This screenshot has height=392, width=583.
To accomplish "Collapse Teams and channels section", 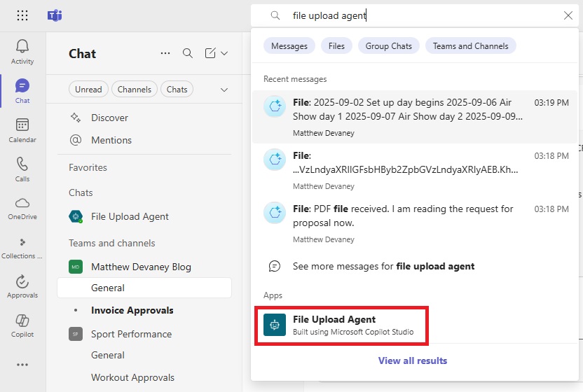I will pos(112,243).
